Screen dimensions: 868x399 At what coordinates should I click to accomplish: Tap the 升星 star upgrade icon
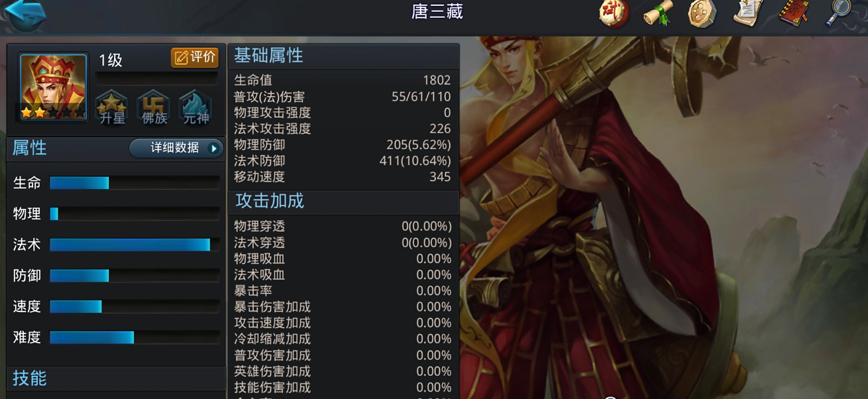tap(111, 107)
